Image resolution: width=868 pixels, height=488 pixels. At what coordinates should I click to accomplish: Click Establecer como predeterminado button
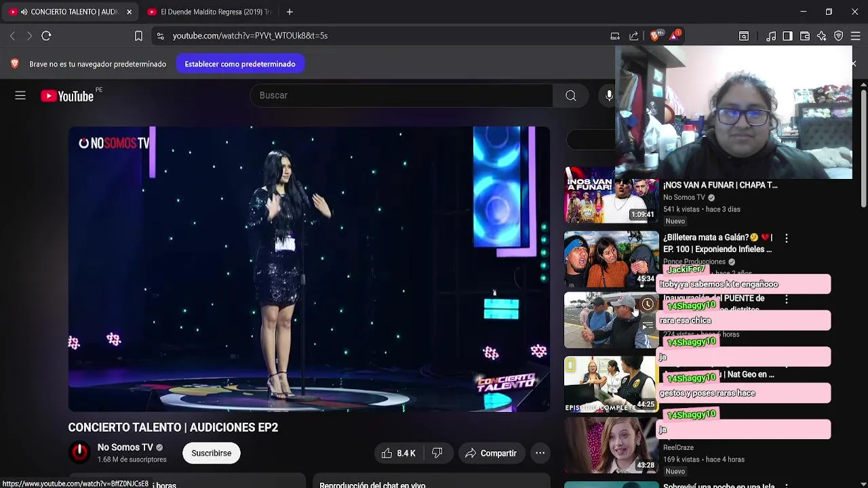coord(240,64)
